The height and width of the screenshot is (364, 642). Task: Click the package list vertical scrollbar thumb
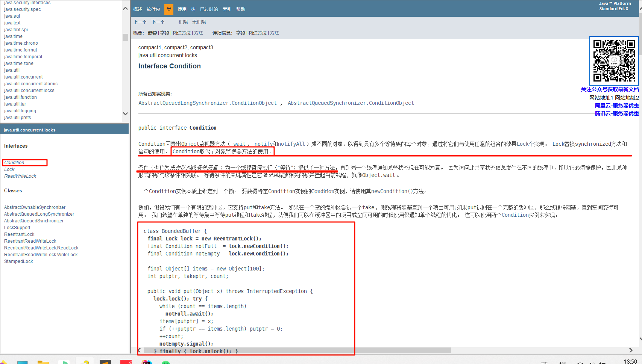[125, 37]
